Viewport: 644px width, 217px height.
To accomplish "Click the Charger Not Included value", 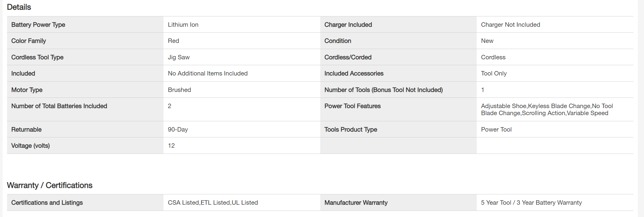I will pos(510,25).
